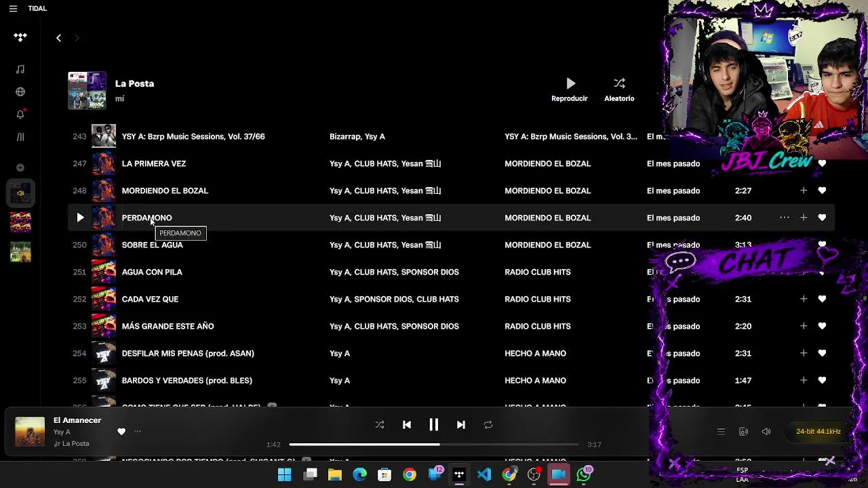Toggle favorite heart for MÁS GRANDE ESTE AÑO
Screen dimensions: 868x488
822,326
